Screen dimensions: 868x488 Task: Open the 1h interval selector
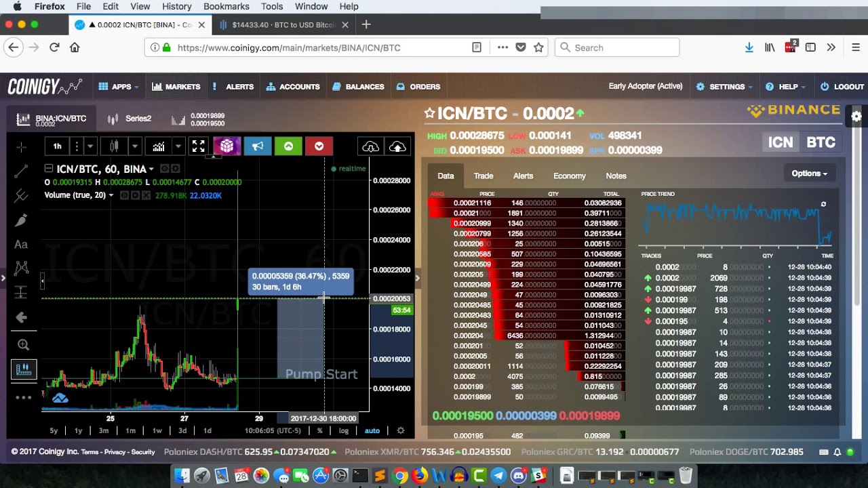click(57, 146)
